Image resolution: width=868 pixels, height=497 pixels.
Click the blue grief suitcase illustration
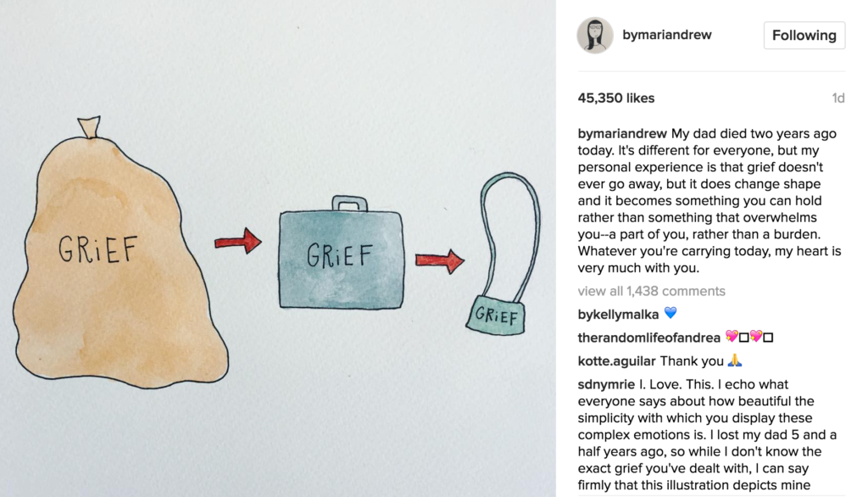pyautogui.click(x=341, y=253)
